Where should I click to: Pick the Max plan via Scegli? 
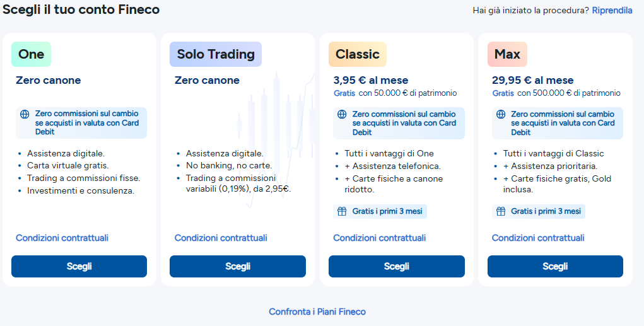click(555, 266)
